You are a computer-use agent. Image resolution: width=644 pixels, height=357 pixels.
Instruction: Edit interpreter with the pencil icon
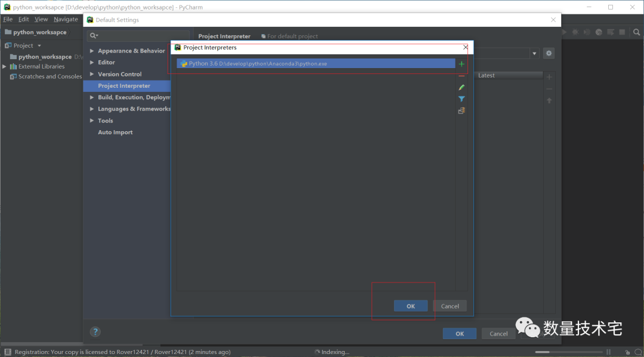(461, 88)
